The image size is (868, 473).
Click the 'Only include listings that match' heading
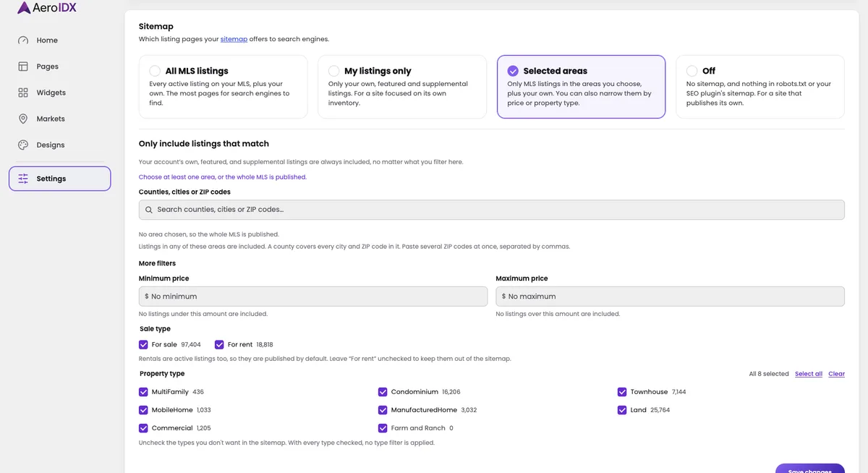(204, 144)
